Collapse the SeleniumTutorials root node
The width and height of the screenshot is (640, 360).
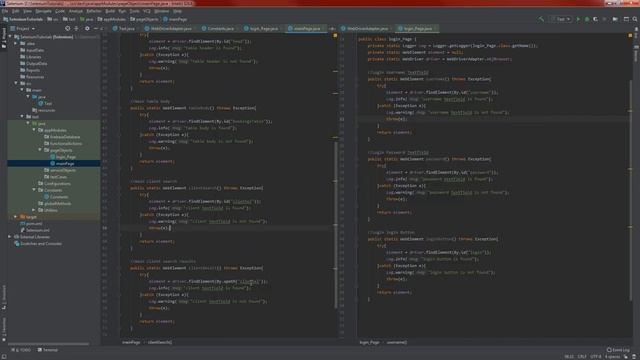click(x=10, y=37)
